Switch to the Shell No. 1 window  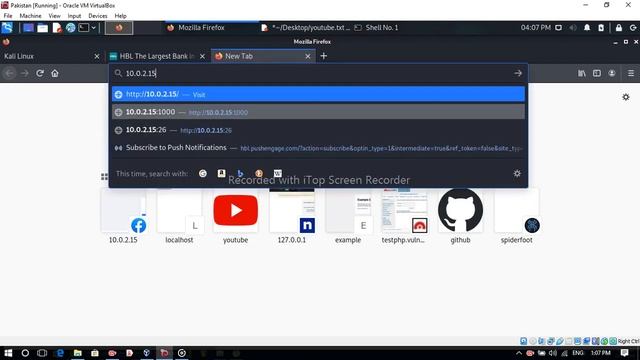376,28
